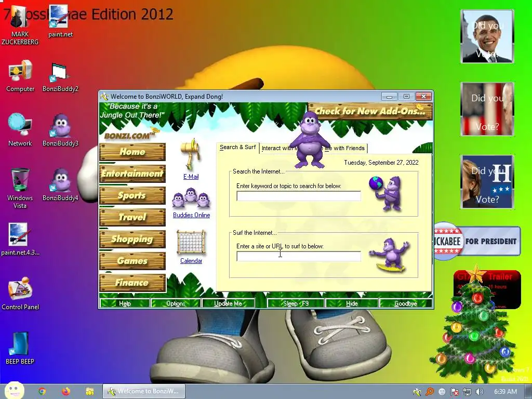Click the flag with red X tray icon
532x399 pixels.
coord(455,392)
